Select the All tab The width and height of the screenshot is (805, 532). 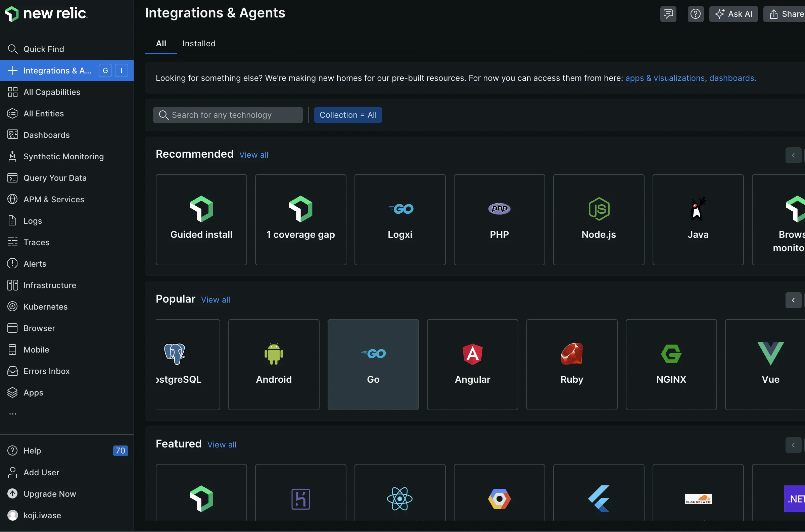click(161, 43)
